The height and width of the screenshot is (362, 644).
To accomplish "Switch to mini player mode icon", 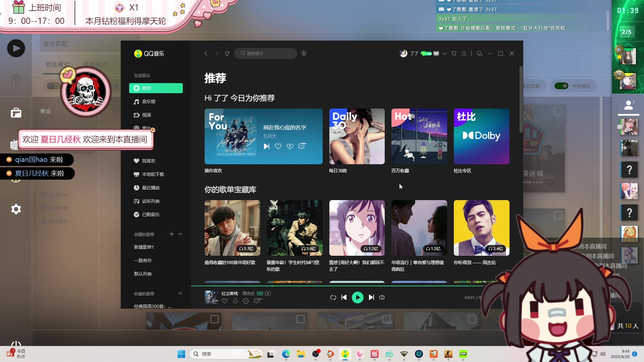I will 479,53.
